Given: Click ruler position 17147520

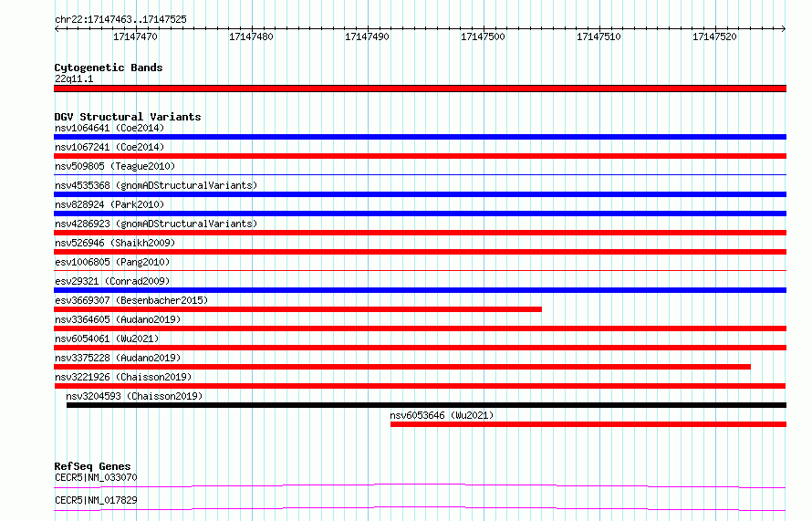Looking at the screenshot, I should tap(714, 36).
